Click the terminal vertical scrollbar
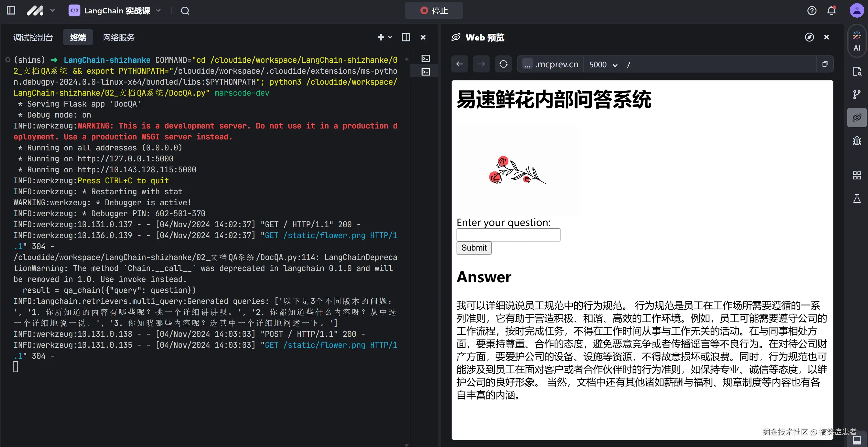This screenshot has height=447, width=868. [407, 236]
